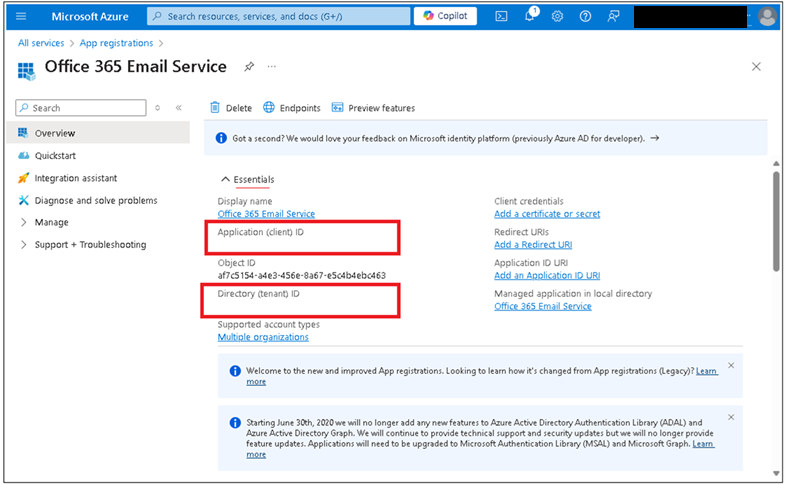The image size is (785, 485).
Task: Click the expand/collapse all diamond icon
Action: 158,108
